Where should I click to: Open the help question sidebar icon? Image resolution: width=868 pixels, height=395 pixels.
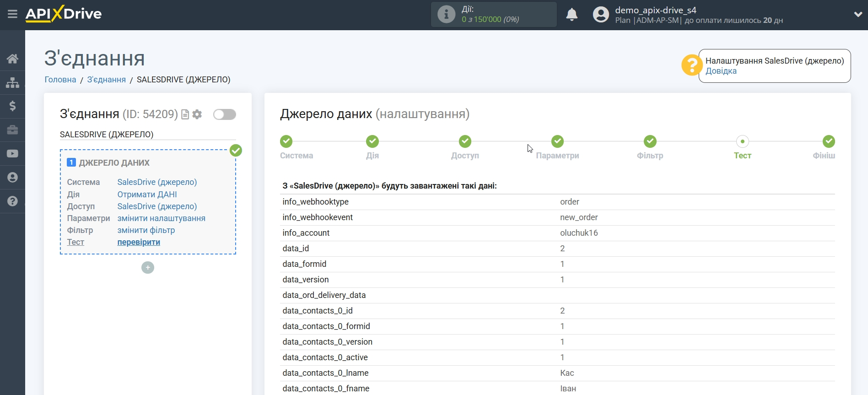(x=12, y=201)
